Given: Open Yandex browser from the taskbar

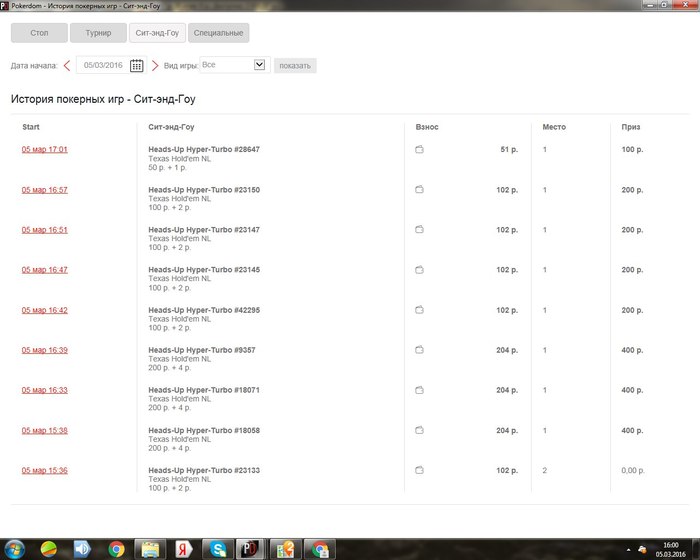Looking at the screenshot, I should click(183, 549).
